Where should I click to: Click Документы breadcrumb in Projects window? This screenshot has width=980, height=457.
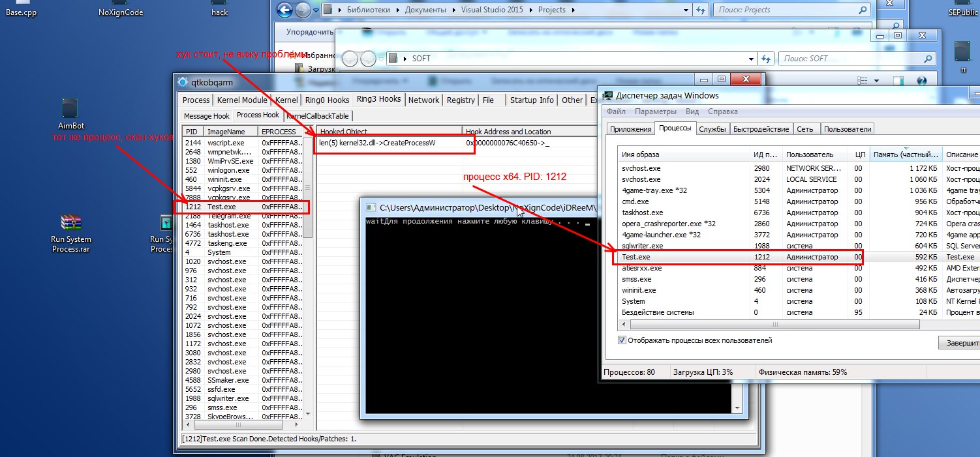[x=425, y=10]
